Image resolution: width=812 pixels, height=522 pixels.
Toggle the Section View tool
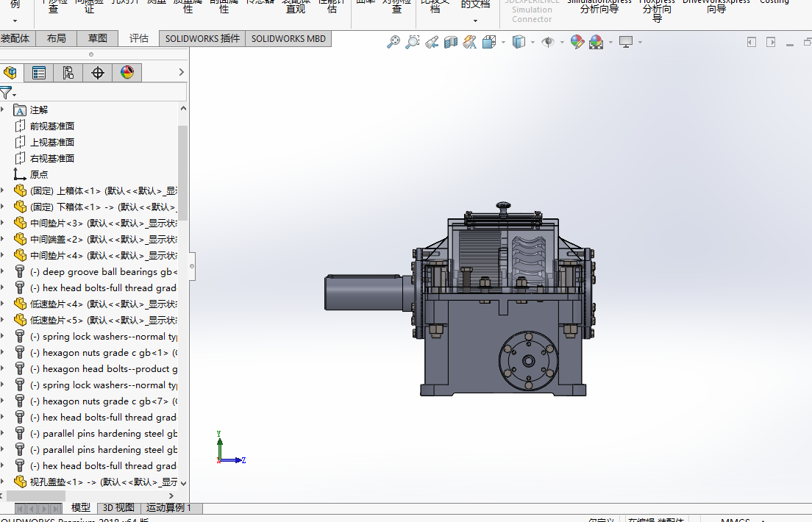click(x=451, y=42)
